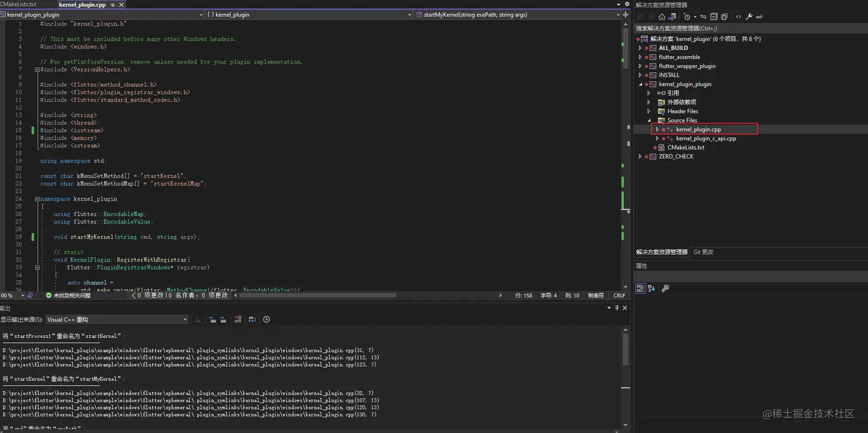Viewport: 868px width, 433px height.
Task: Expand the Header Files folder
Action: 649,111
